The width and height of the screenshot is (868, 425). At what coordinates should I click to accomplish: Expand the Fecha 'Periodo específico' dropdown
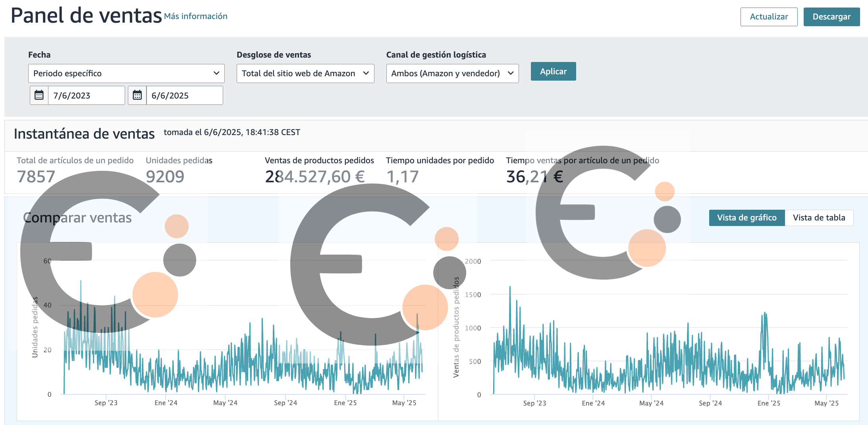pyautogui.click(x=126, y=73)
